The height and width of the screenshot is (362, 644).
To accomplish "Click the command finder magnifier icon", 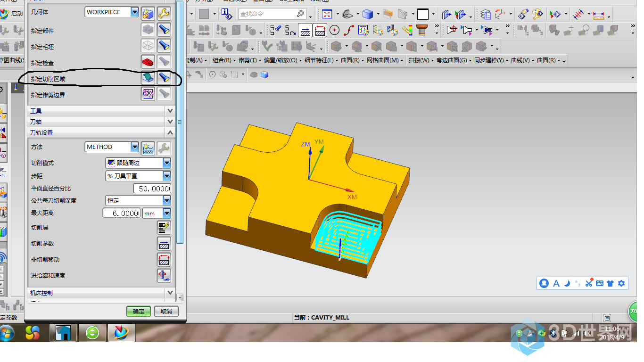I will click(300, 14).
